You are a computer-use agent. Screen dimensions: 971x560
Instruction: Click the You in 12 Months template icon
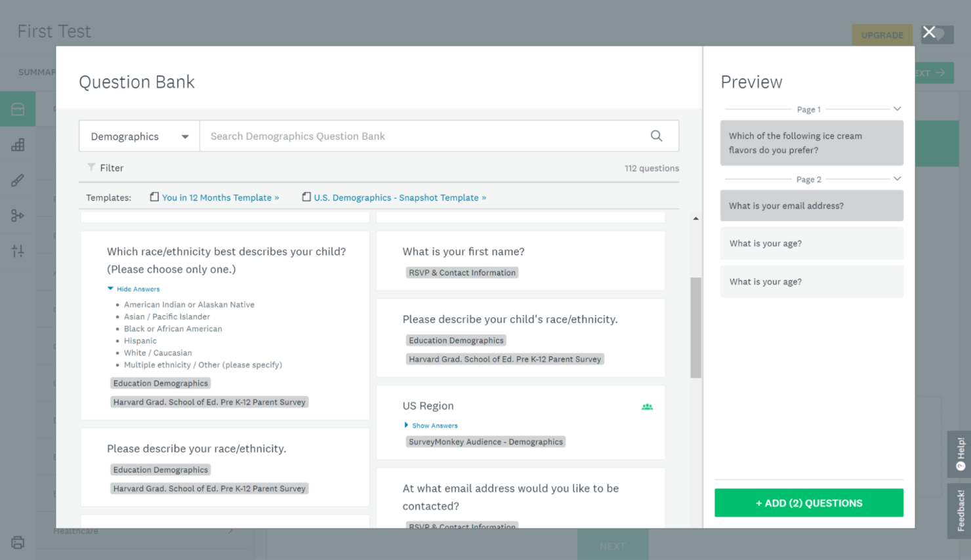(154, 197)
